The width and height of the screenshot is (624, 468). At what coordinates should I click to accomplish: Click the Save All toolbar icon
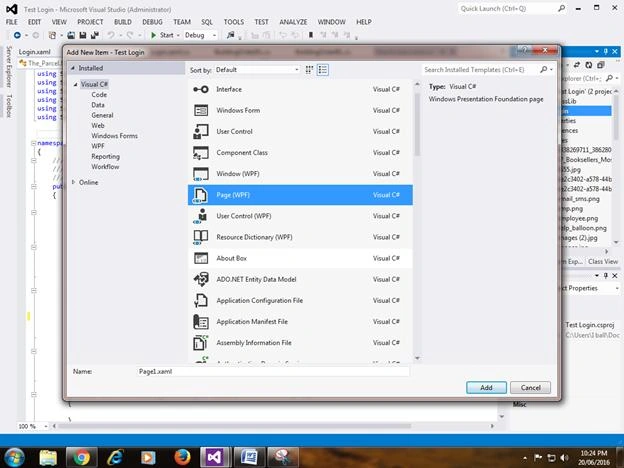click(x=95, y=35)
